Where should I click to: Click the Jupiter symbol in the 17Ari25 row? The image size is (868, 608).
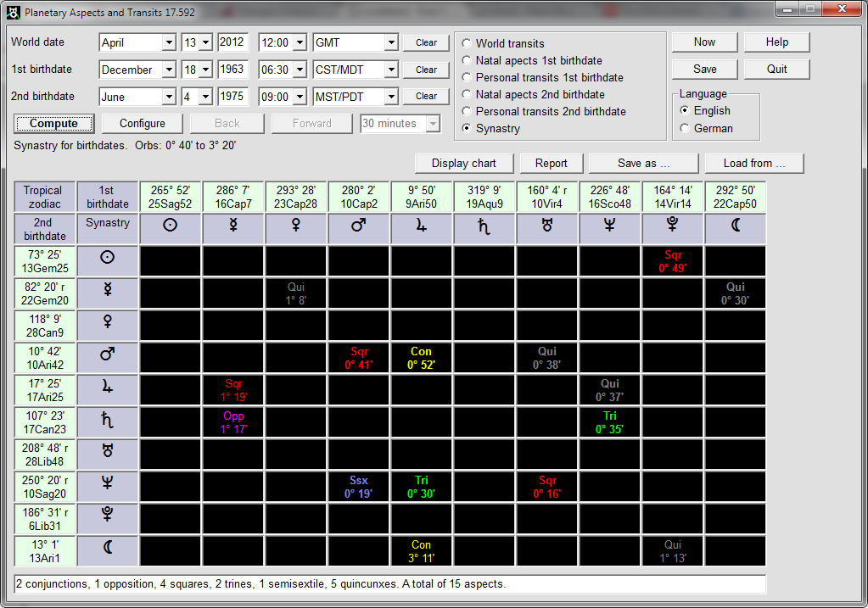[x=108, y=386]
